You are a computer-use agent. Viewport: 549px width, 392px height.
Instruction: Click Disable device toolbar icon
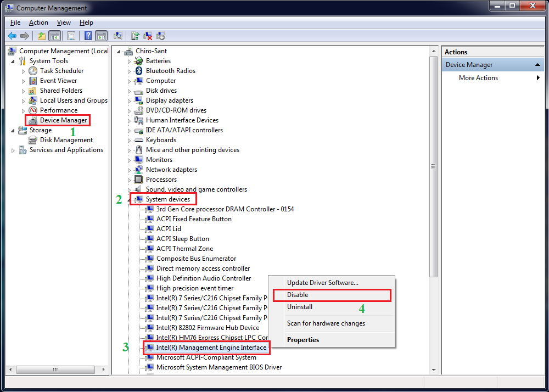[x=160, y=36]
